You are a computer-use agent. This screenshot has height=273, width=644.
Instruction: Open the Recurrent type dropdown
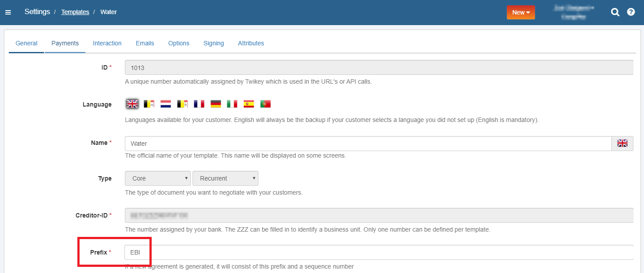point(225,178)
